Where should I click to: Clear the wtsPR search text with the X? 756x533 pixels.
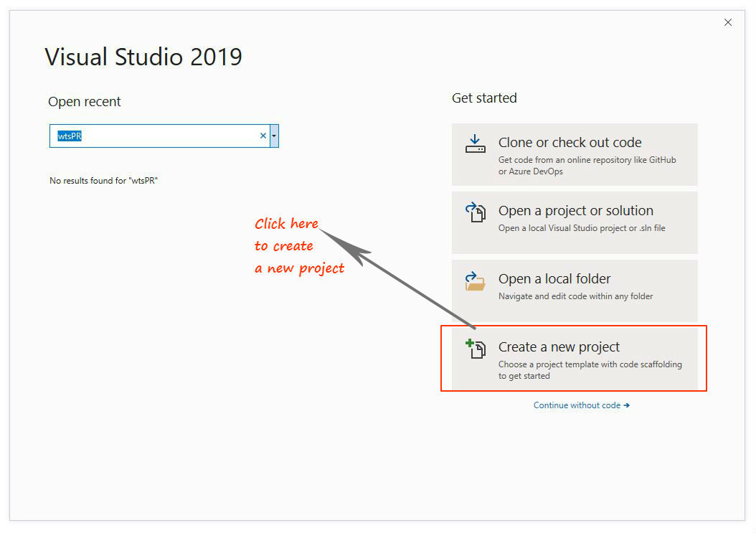(x=263, y=136)
